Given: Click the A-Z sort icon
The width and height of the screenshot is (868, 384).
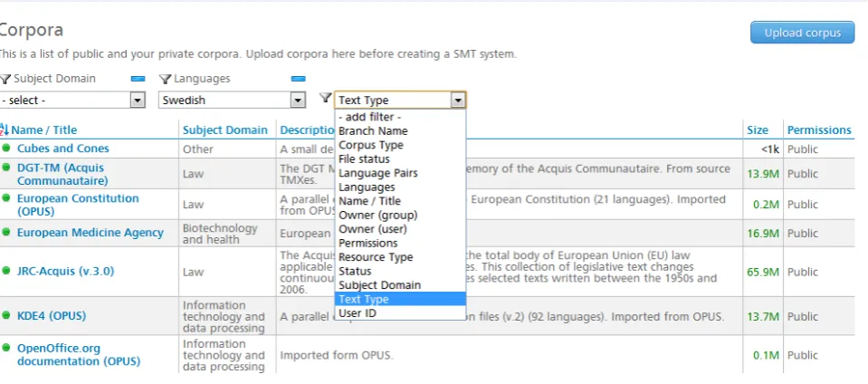Looking at the screenshot, I should (x=5, y=130).
